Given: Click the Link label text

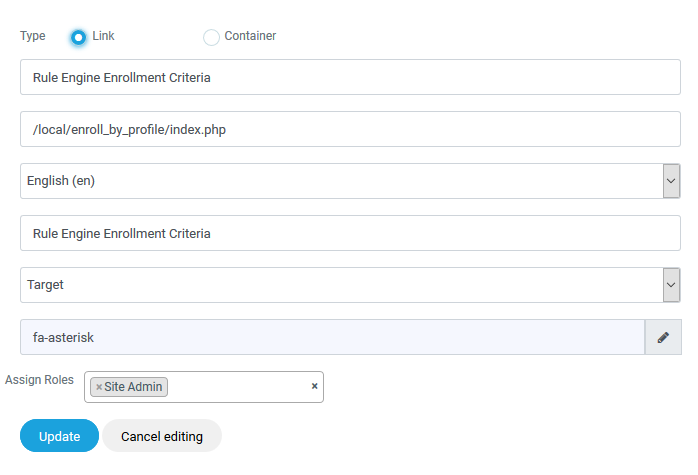Looking at the screenshot, I should click(x=103, y=36).
